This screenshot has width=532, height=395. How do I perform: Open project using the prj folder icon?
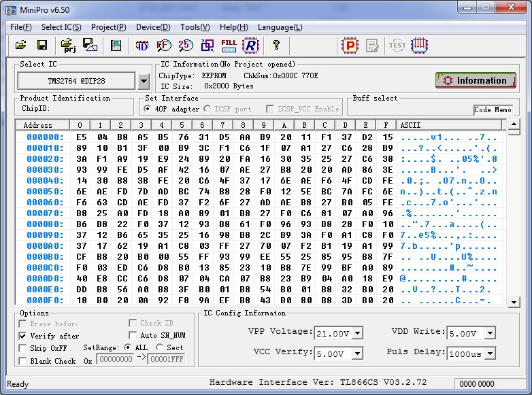coord(68,45)
